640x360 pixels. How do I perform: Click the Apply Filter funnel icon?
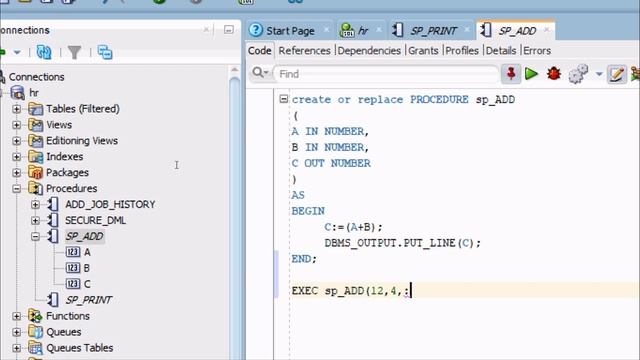tap(74, 52)
